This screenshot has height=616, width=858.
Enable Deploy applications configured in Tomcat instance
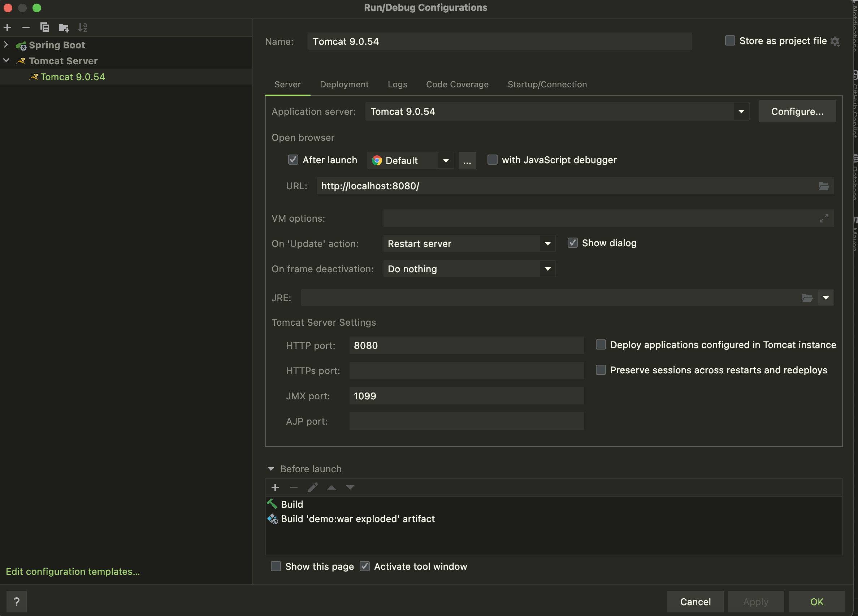601,345
